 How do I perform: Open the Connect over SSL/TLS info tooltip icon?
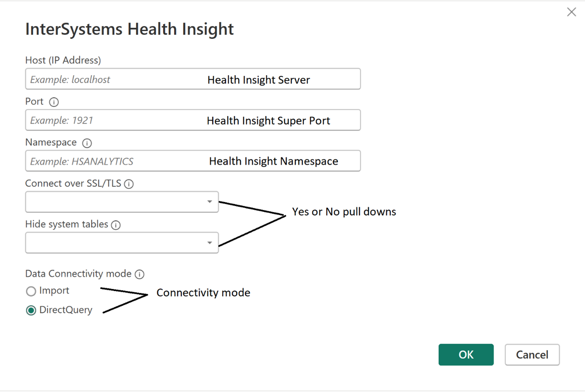tap(129, 184)
